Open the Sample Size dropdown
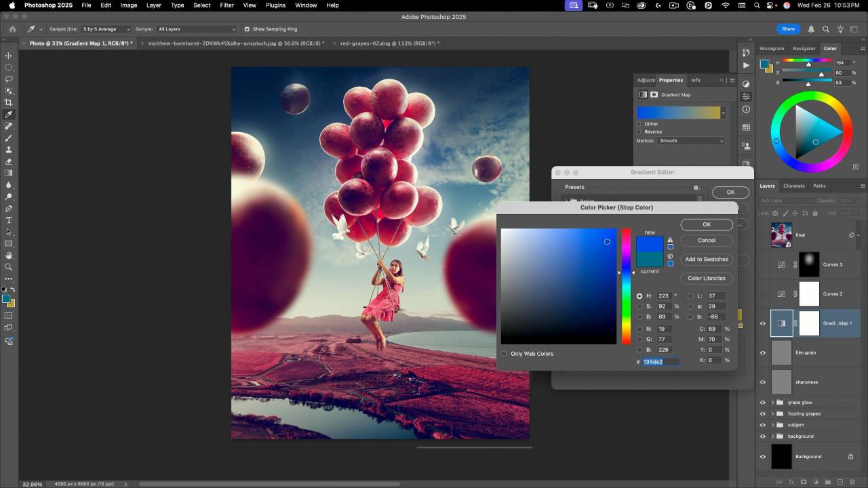This screenshot has width=868, height=488. 106,29
